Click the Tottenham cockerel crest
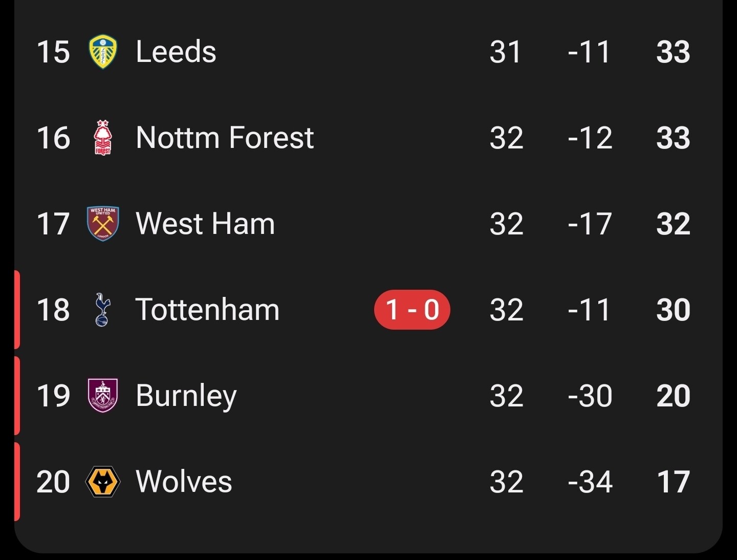This screenshot has width=737, height=560. 102,310
